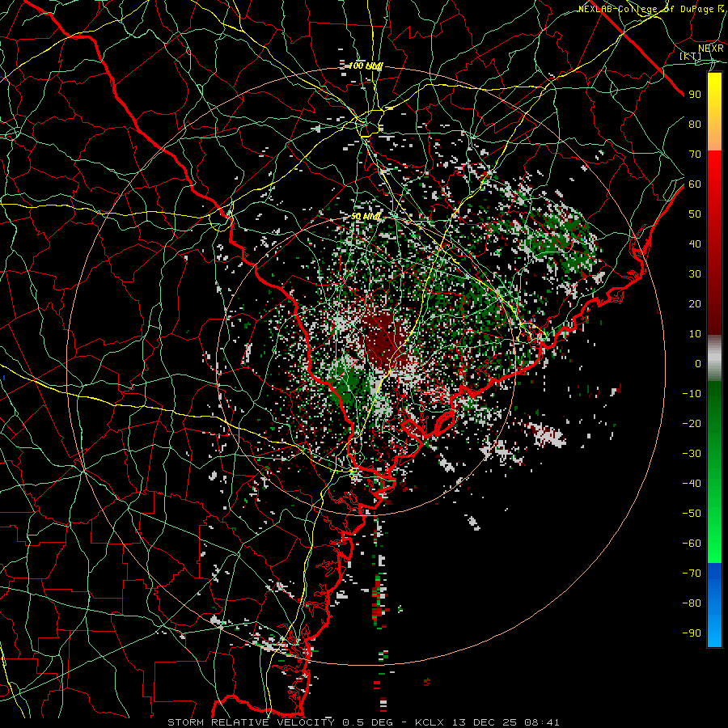Click the -90 scale value
Image resolution: width=728 pixels, height=728 pixels.
click(692, 633)
